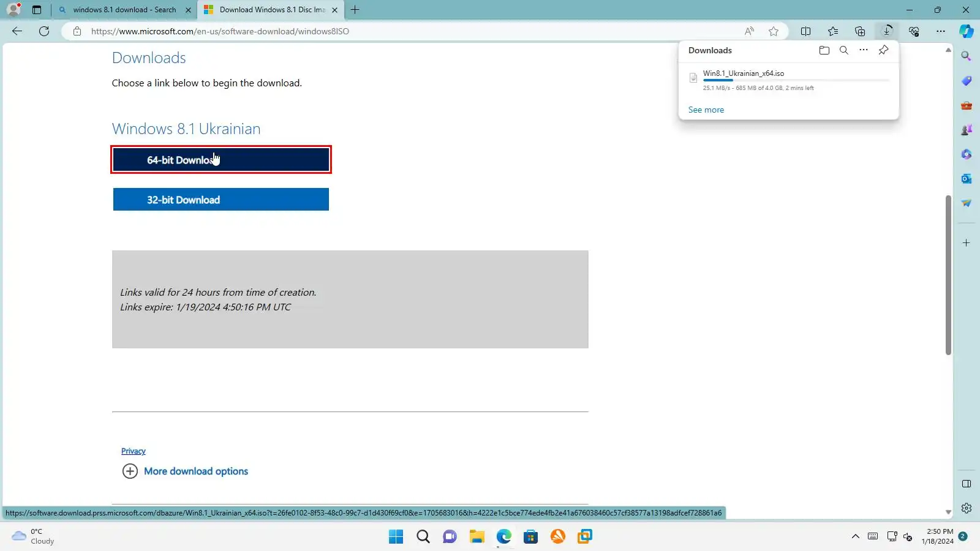Open weather widget showing Cloudy
The width and height of the screenshot is (980, 551).
(34, 536)
